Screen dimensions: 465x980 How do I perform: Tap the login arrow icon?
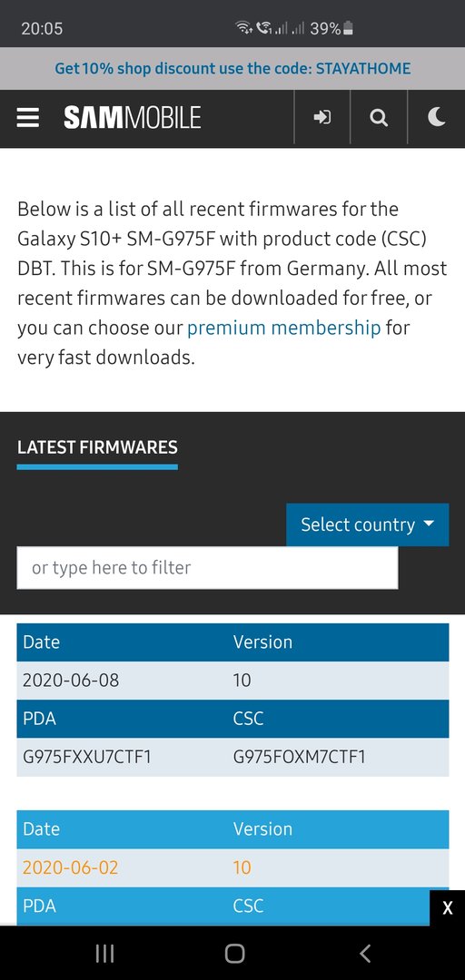322,117
